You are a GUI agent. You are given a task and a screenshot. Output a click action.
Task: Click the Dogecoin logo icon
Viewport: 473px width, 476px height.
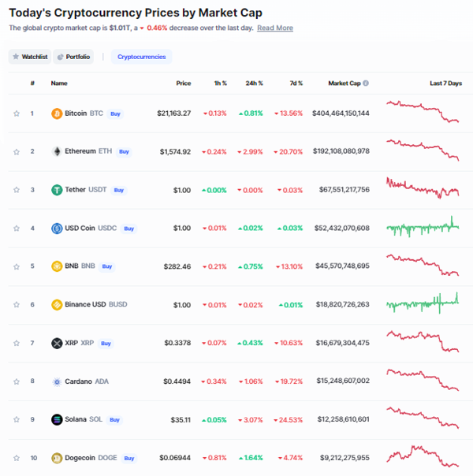click(57, 458)
